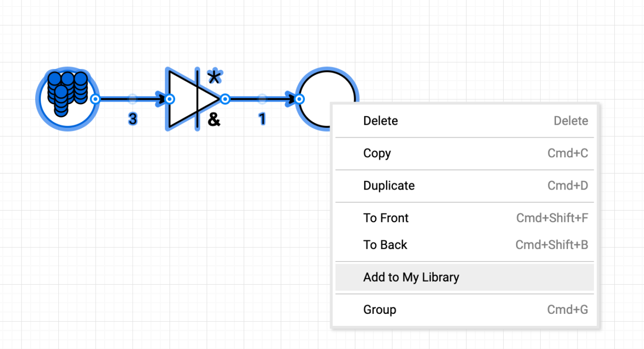Click the midpoint handle of the left connection
The image size is (644, 349).
point(132,99)
